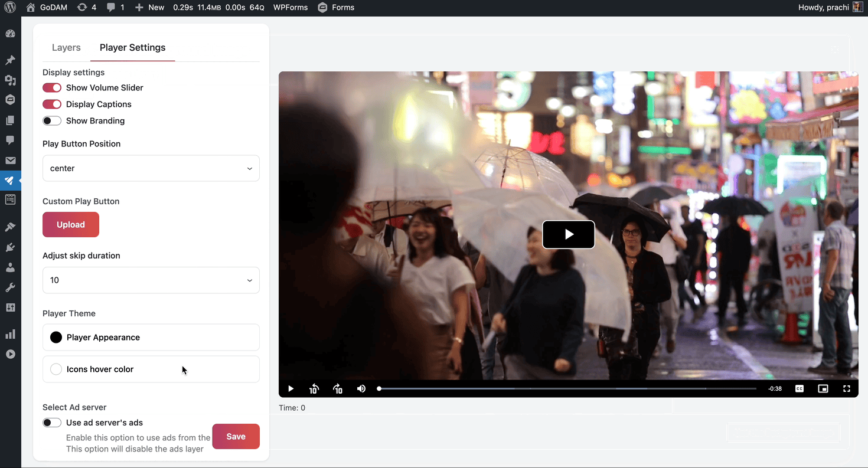Open the comments icon in the admin bar
868x468 pixels.
pos(111,8)
